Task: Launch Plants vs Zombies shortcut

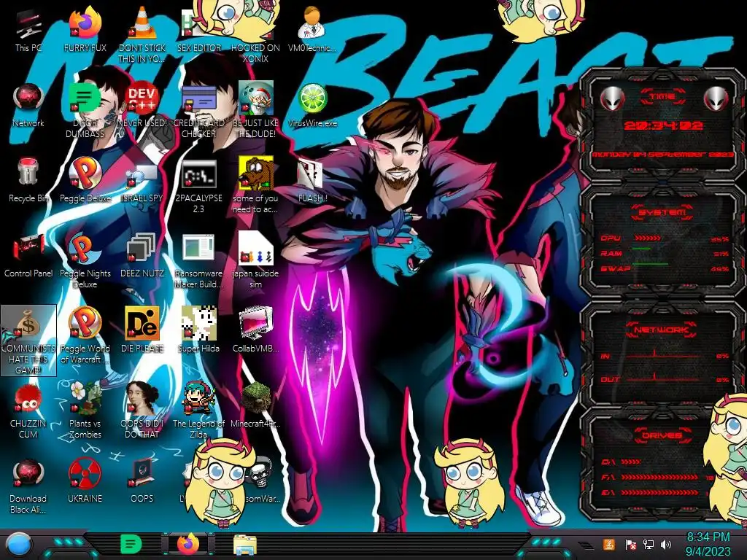Action: 85,411
